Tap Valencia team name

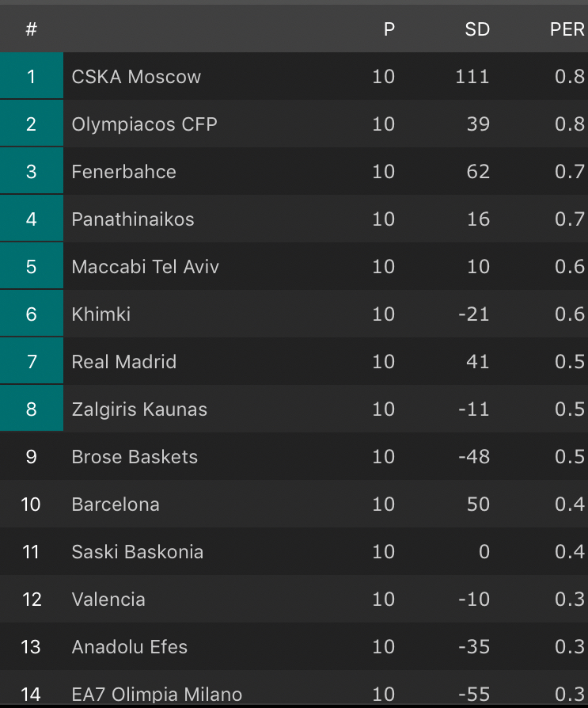108,600
